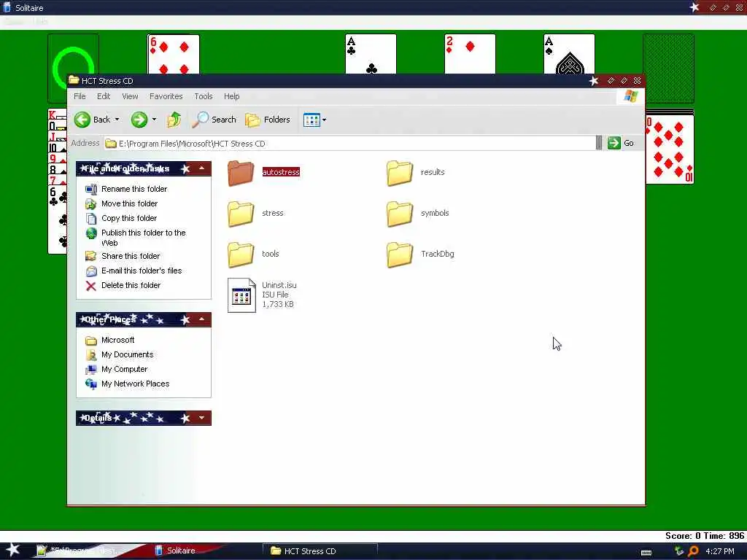The height and width of the screenshot is (560, 747).
Task: Click Move this folder link
Action: click(x=129, y=204)
